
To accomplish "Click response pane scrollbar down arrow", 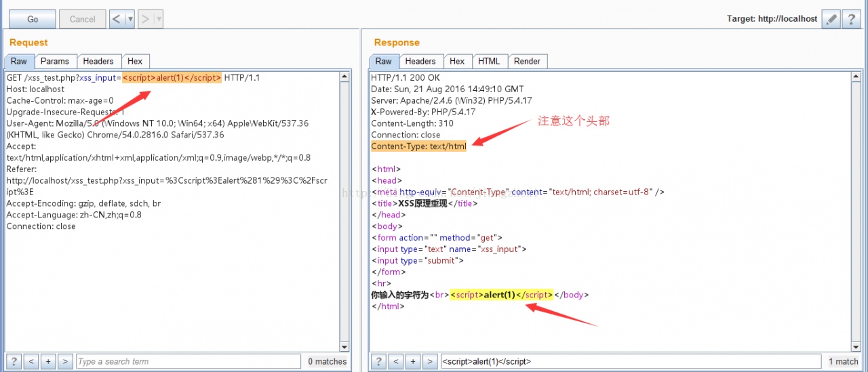I will click(x=856, y=346).
